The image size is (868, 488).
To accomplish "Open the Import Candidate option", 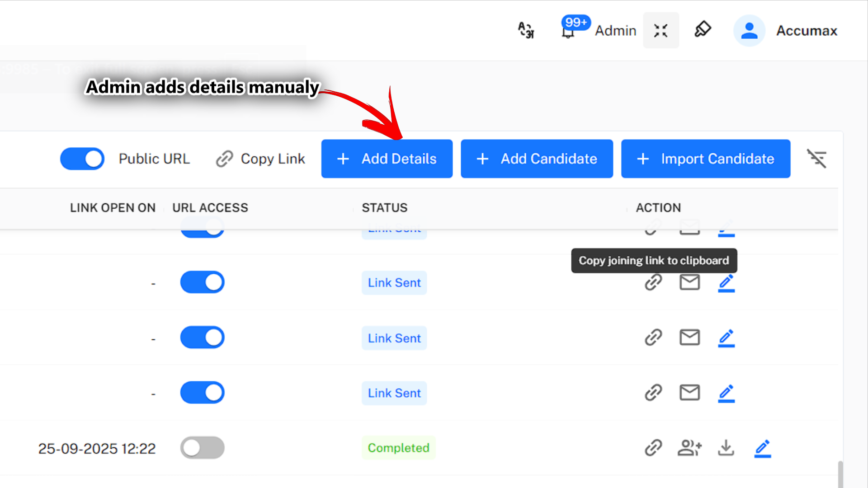I will [x=705, y=159].
